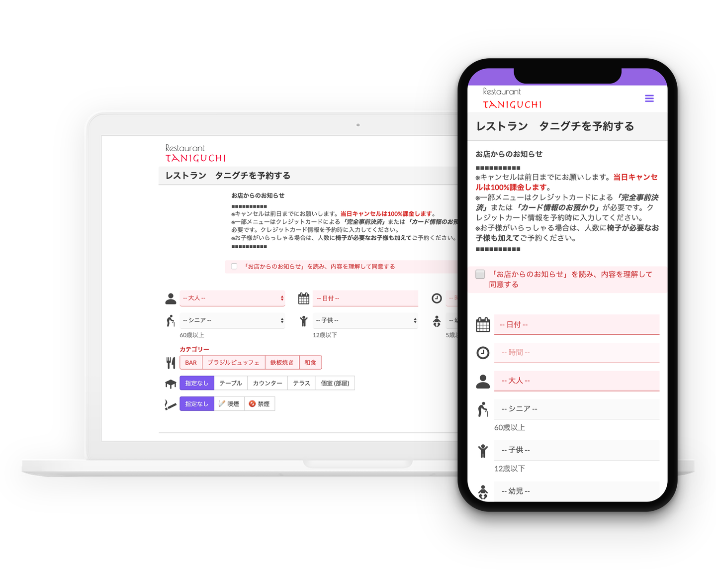Click the calendar icon next to the date field
The height and width of the screenshot is (588, 716).
point(303,298)
